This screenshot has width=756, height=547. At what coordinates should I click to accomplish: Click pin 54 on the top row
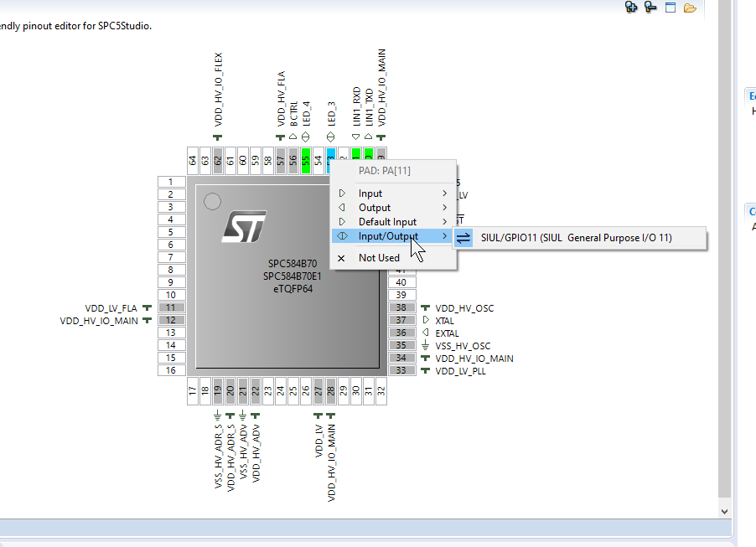tap(318, 161)
